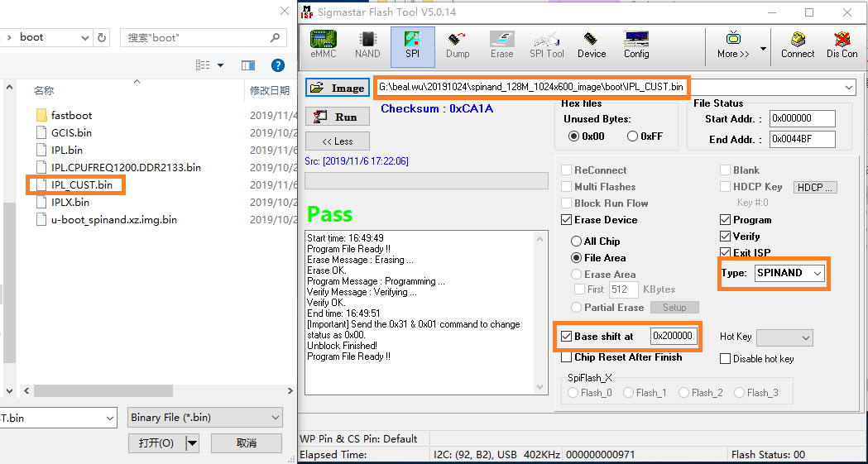The image size is (868, 464).
Task: Choose the All Chip erase option
Action: coord(577,242)
